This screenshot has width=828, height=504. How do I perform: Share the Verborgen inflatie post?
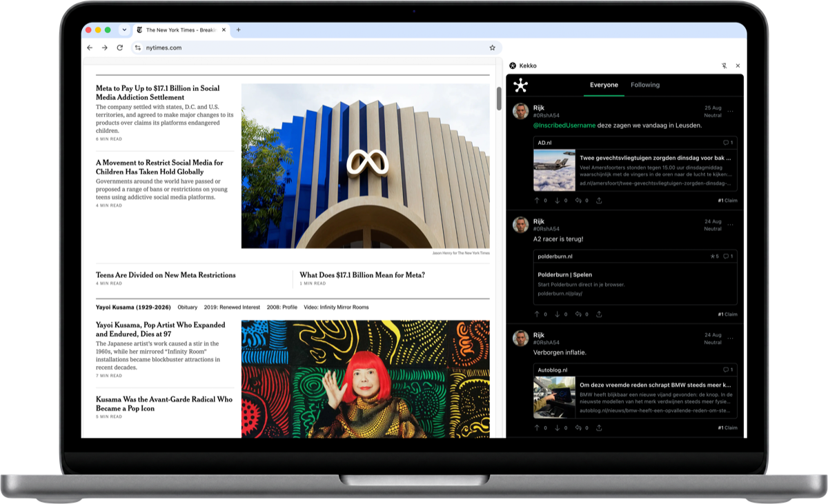point(599,428)
